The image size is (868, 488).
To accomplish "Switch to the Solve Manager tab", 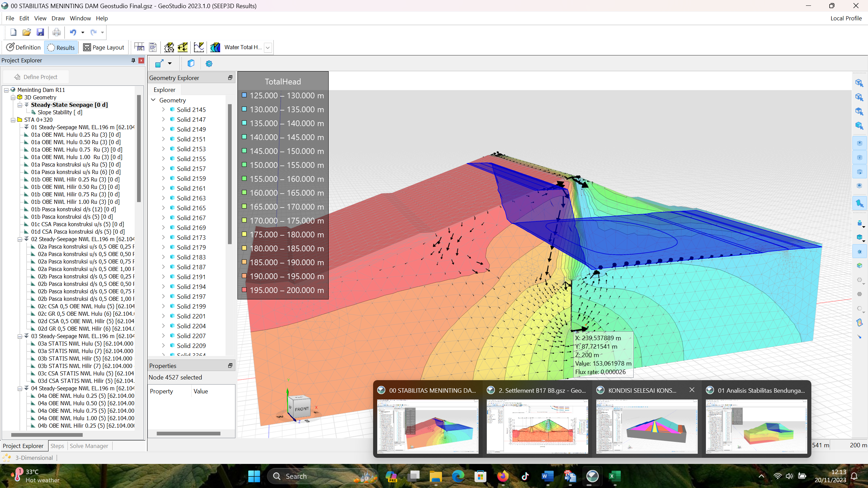I will click(89, 446).
